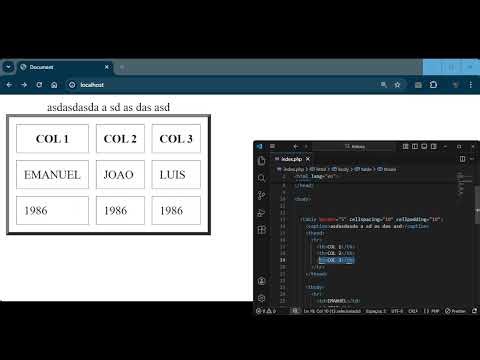Open the tab search dropdown arrow
This screenshot has width=480, height=360.
click(8, 67)
